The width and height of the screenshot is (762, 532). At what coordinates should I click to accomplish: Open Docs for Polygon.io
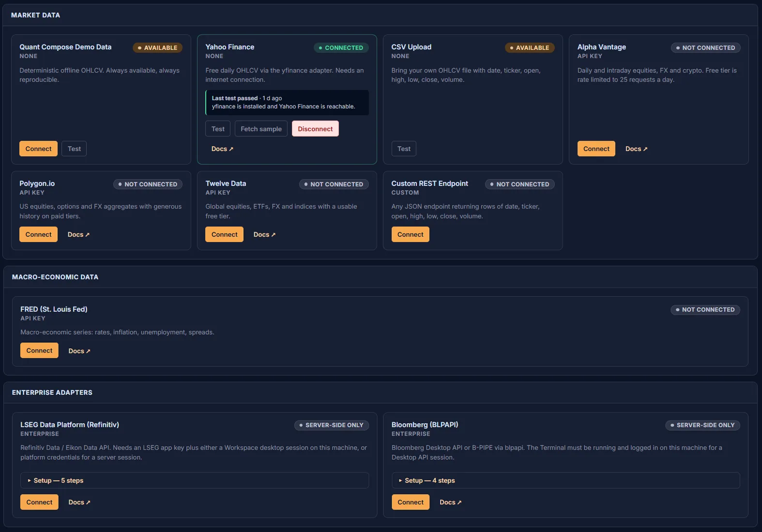[x=78, y=234]
